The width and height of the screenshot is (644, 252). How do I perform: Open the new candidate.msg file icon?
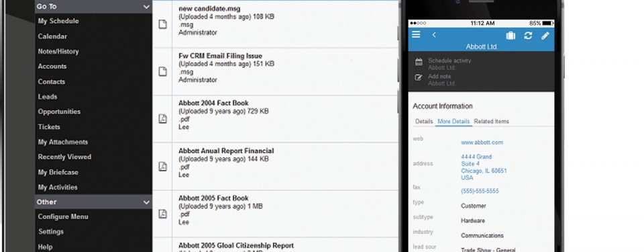[x=162, y=24]
